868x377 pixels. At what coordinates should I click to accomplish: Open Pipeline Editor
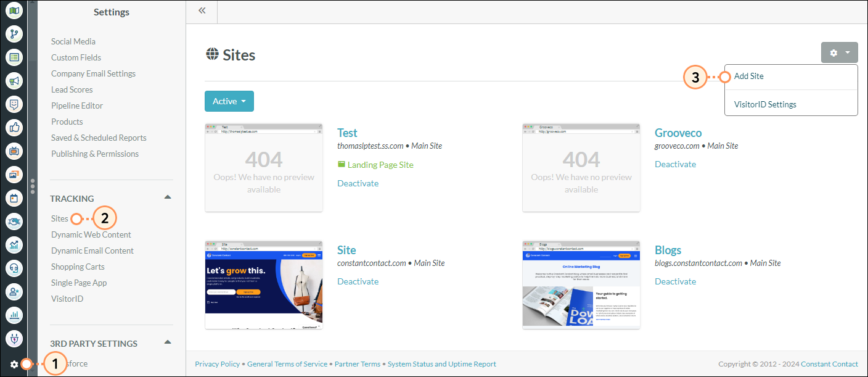pos(77,106)
